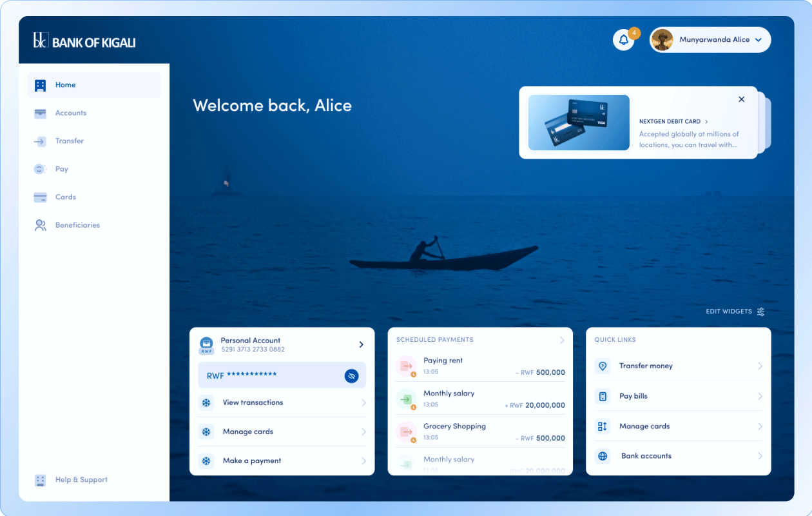Open notifications via the bell icon
The width and height of the screenshot is (812, 516).
623,39
